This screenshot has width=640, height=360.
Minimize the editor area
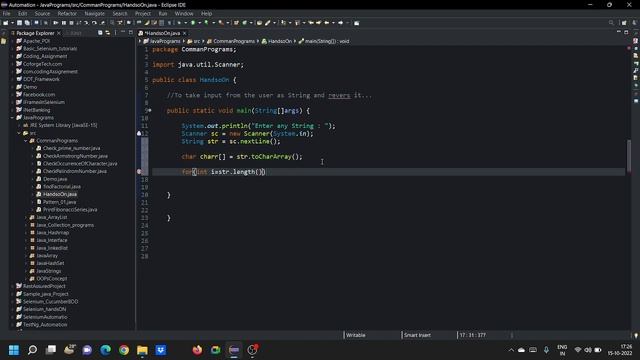619,32
